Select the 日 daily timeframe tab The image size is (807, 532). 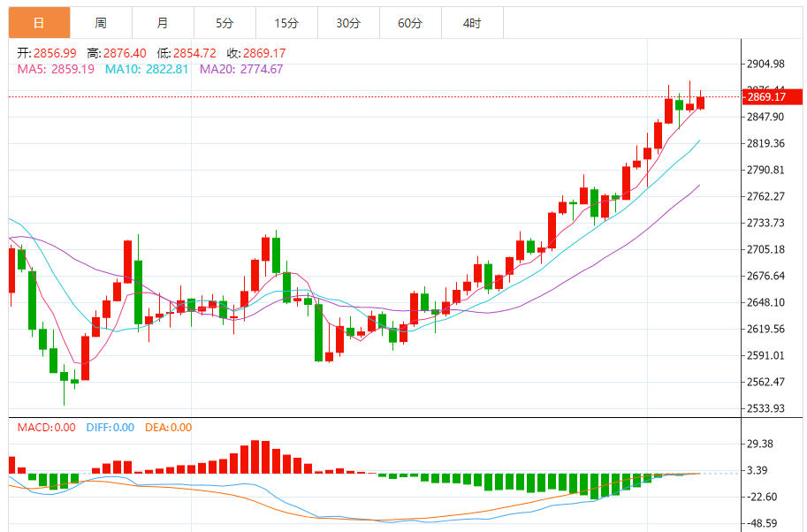click(x=39, y=23)
